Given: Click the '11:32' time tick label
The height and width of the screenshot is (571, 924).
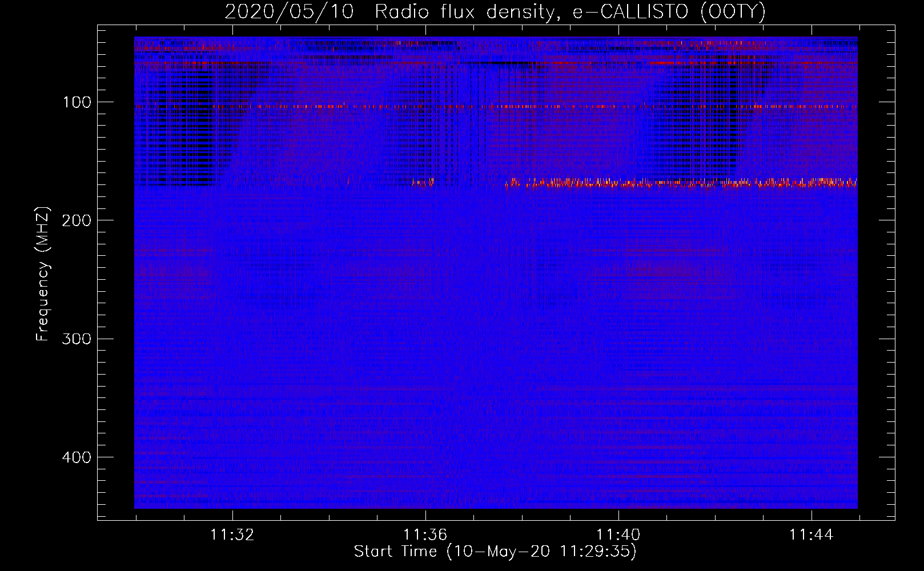Looking at the screenshot, I should [232, 535].
